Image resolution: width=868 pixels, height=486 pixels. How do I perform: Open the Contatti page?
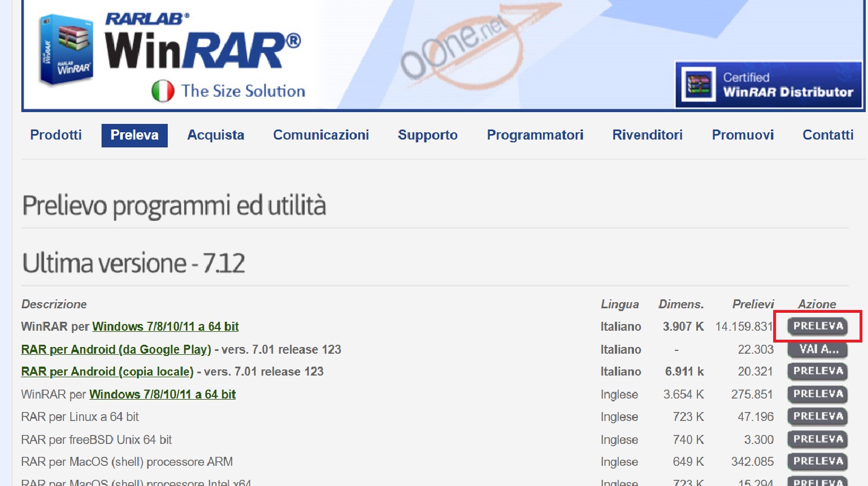point(828,135)
